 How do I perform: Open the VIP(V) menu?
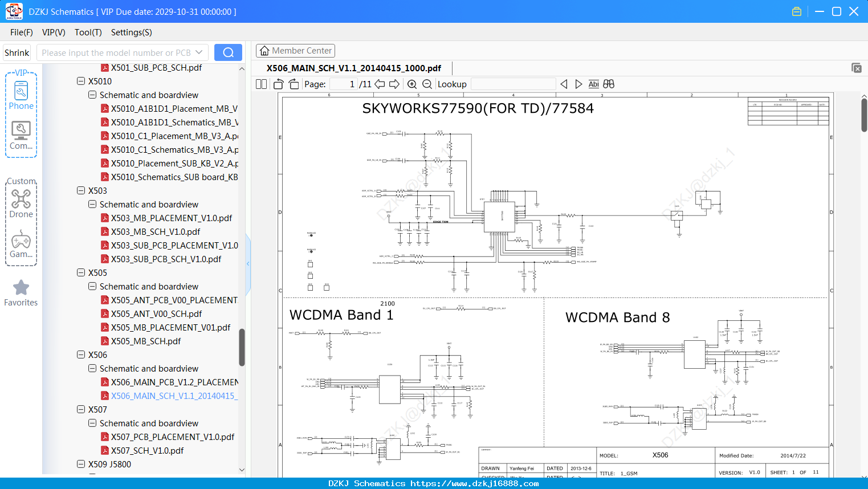pyautogui.click(x=54, y=32)
